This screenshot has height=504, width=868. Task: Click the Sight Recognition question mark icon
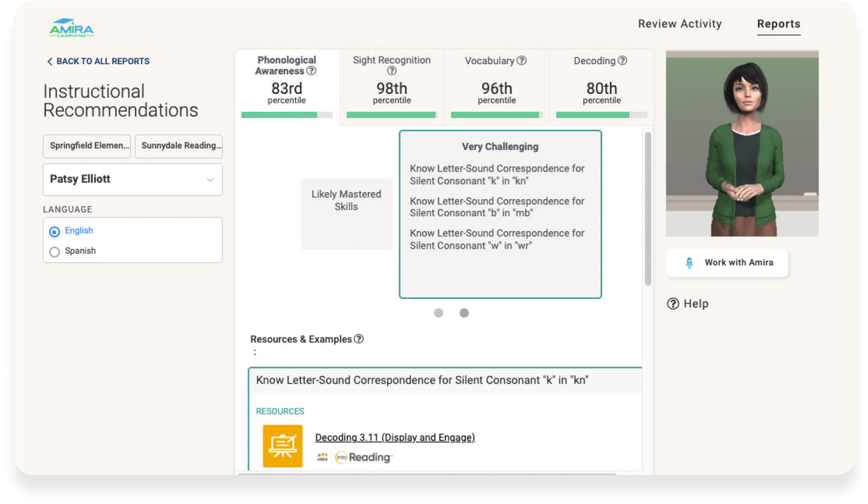click(x=392, y=71)
